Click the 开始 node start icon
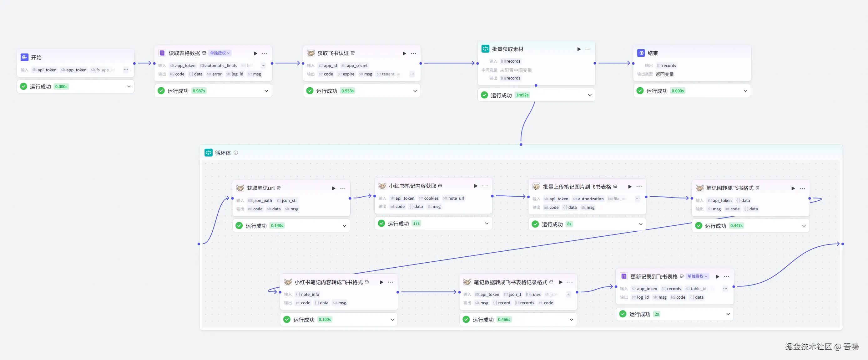This screenshot has height=360, width=868. coord(25,57)
